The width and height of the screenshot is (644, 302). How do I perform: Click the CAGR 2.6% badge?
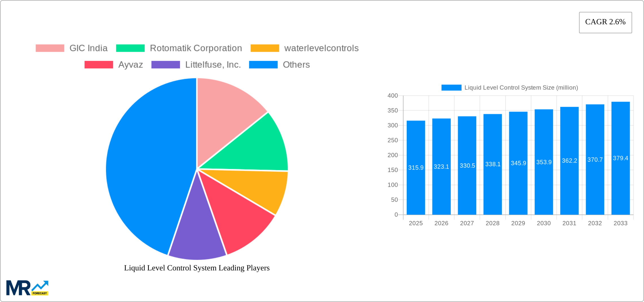605,22
